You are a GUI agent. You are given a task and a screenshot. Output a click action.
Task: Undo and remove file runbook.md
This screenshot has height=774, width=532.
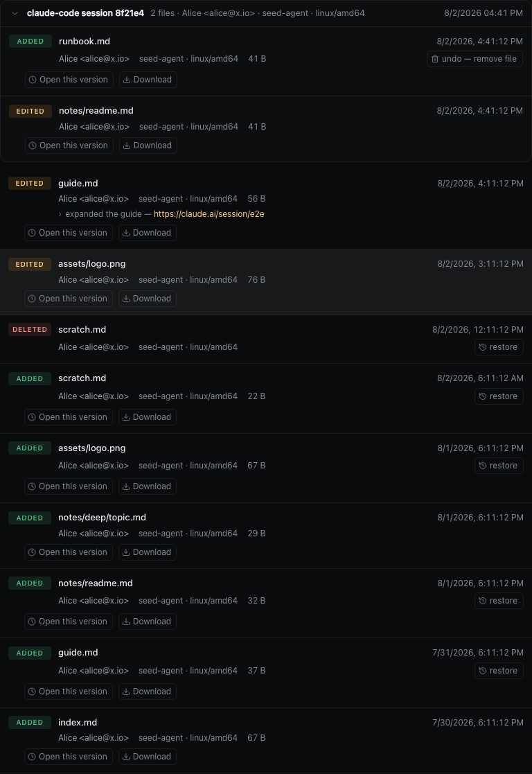pos(475,59)
